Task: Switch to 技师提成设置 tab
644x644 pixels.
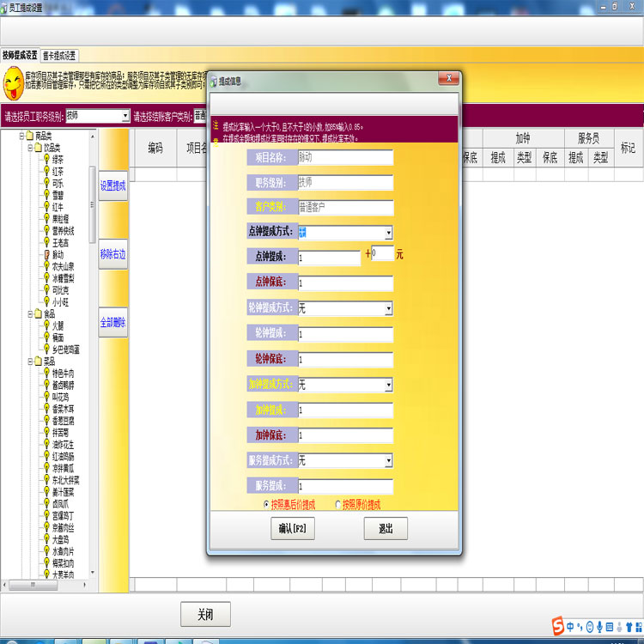Action: 20,55
